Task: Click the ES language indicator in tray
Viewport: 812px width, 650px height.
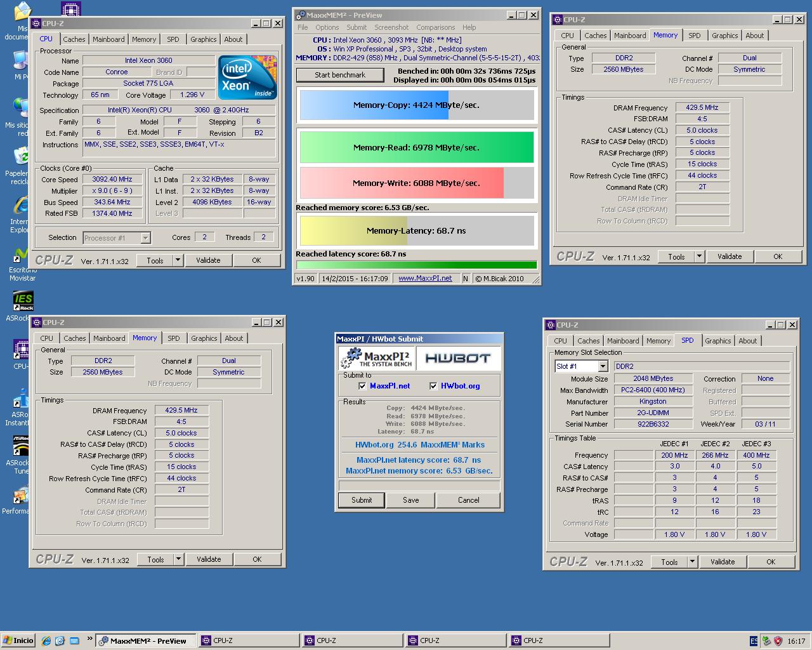Action: pos(754,641)
